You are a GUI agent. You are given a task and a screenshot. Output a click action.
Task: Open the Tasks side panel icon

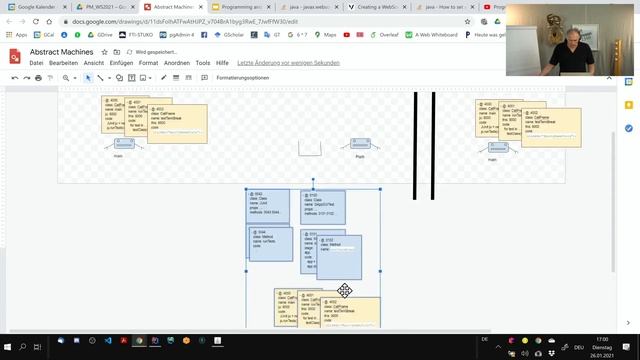629,128
